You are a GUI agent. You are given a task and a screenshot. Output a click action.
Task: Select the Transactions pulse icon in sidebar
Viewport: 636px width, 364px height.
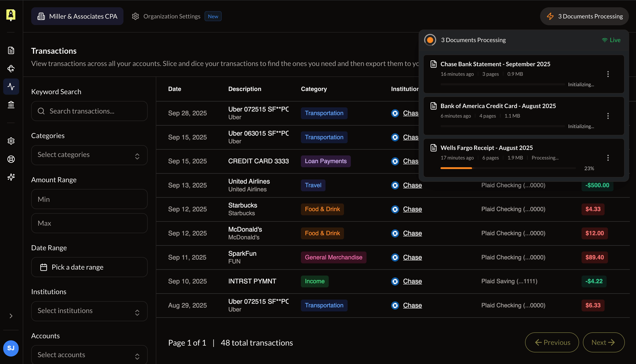click(x=11, y=86)
